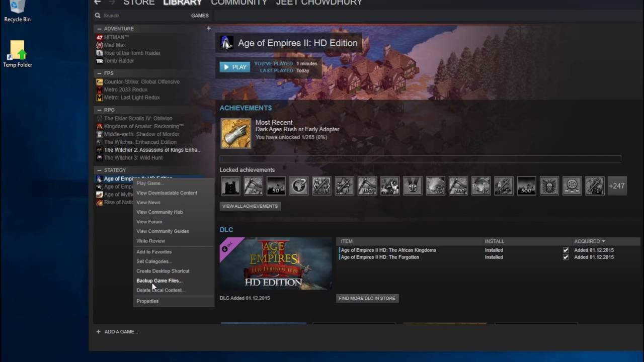Viewport: 644px width, 362px height.
Task: Show remaining +247 locked achievements
Action: (x=617, y=186)
